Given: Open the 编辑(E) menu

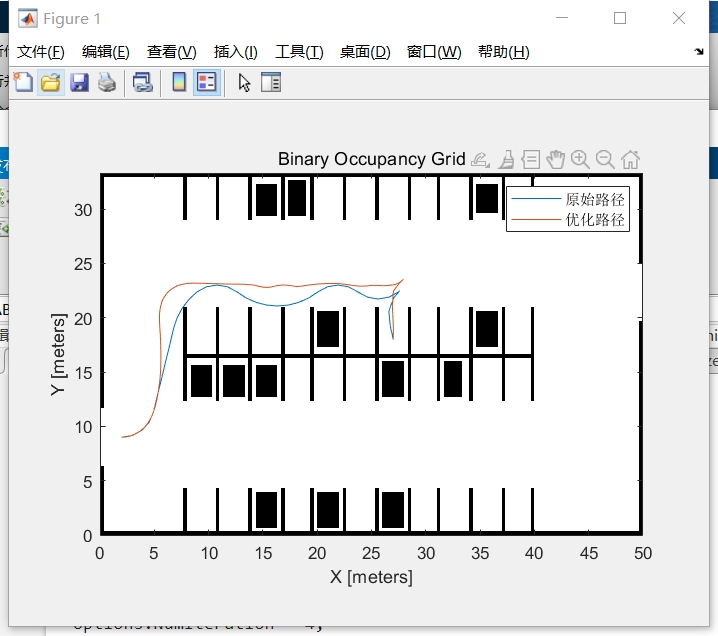Looking at the screenshot, I should pyautogui.click(x=106, y=52).
